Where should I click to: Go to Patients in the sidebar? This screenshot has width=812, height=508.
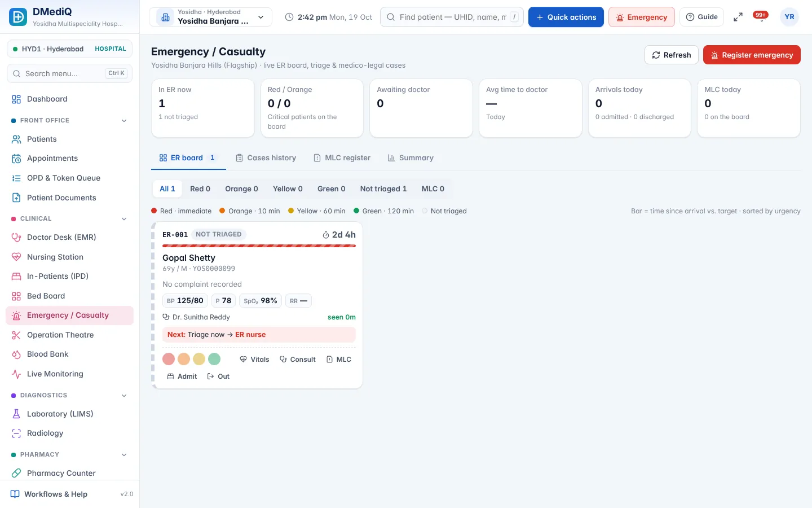pos(69,139)
